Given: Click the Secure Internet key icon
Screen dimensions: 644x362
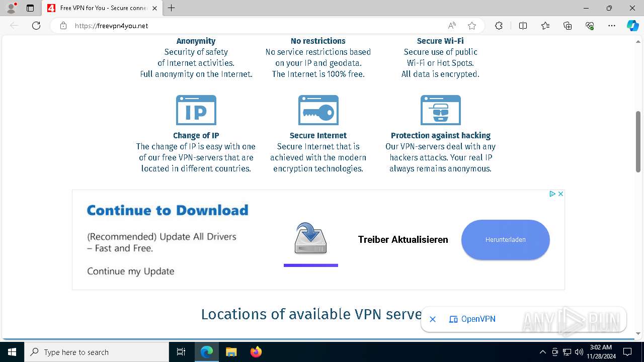Looking at the screenshot, I should [x=318, y=110].
